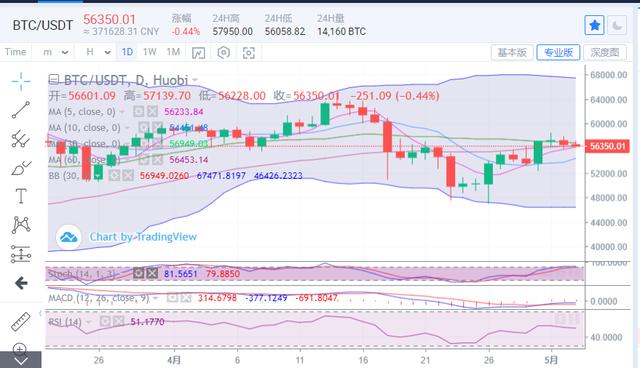640x368 pixels.
Task: Select the brush drawing tool
Action: click(x=21, y=168)
